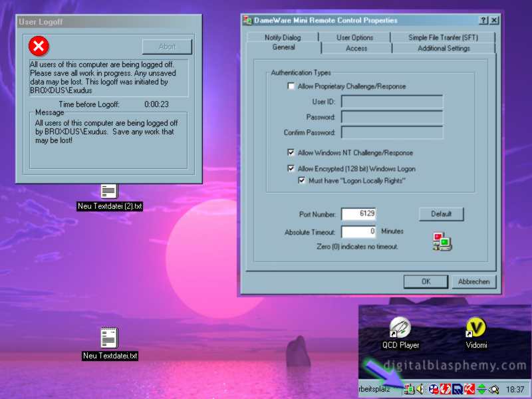Screen dimensions: 532x399
Task: Select the General tab
Action: coord(284,47)
